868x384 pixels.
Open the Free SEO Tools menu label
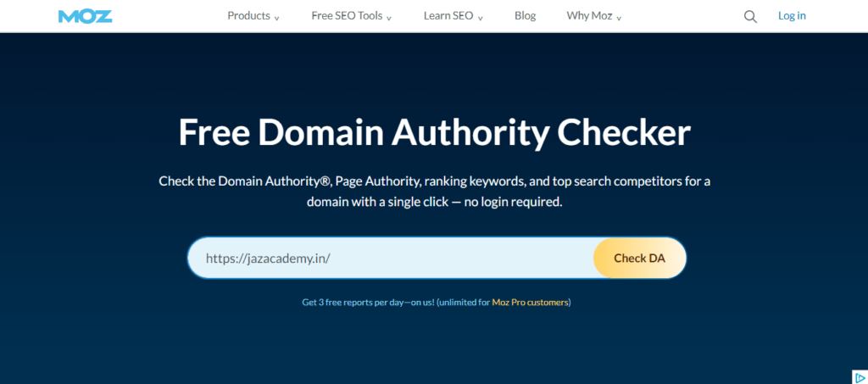pos(347,16)
